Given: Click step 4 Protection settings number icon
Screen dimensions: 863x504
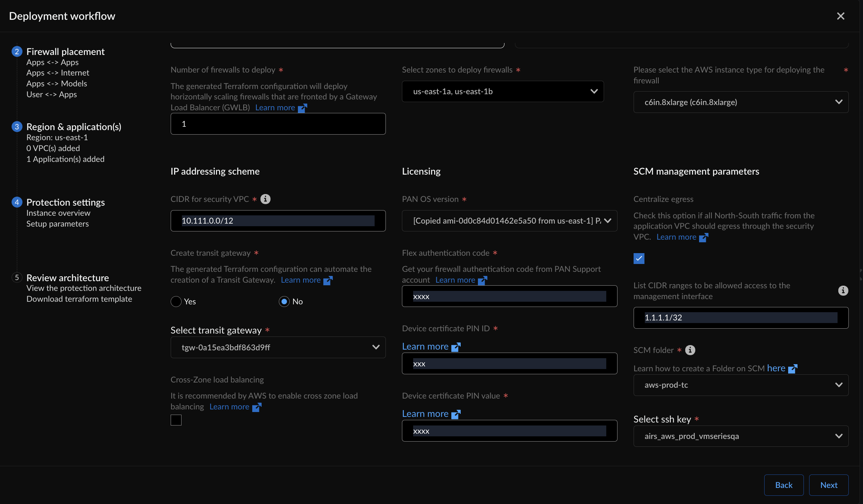Looking at the screenshot, I should tap(17, 202).
